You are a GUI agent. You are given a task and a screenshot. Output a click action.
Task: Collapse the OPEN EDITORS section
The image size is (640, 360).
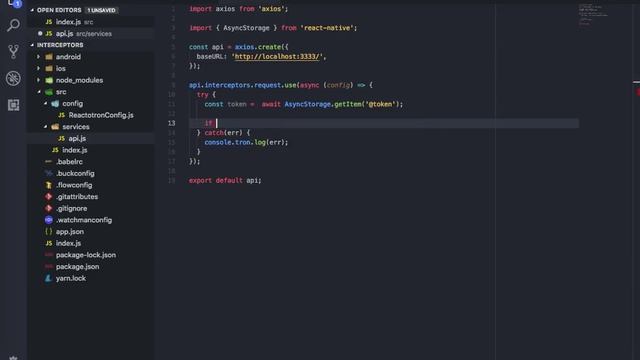(x=33, y=10)
